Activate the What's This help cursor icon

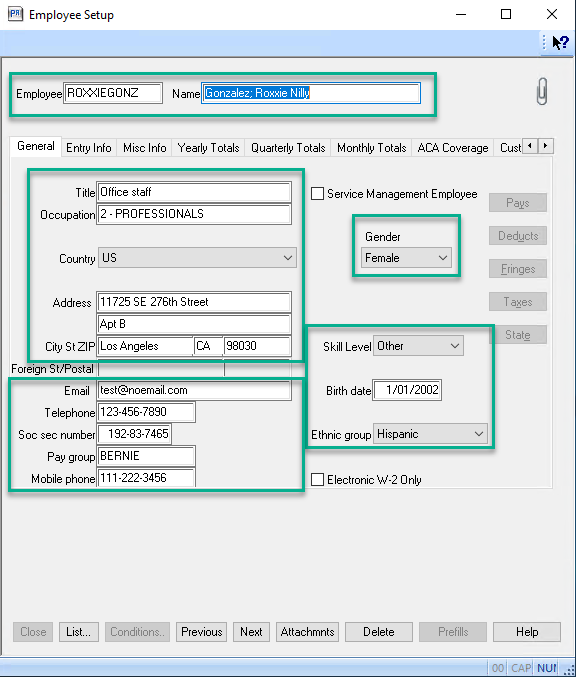click(x=560, y=42)
